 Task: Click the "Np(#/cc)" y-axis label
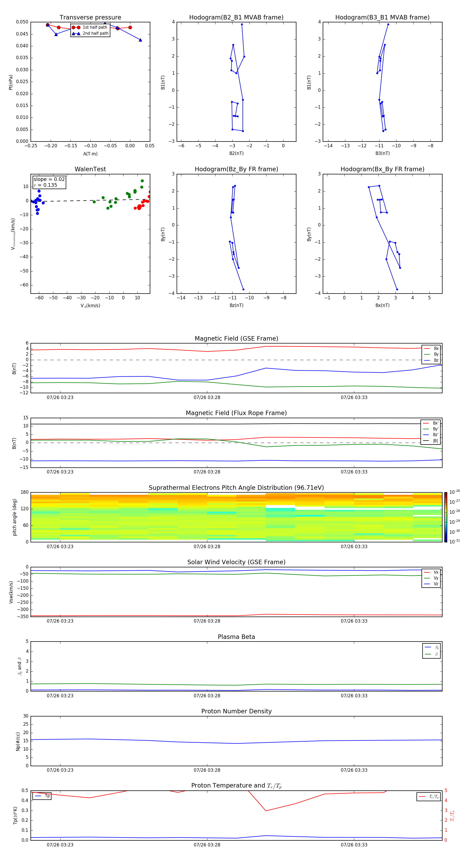point(18,741)
